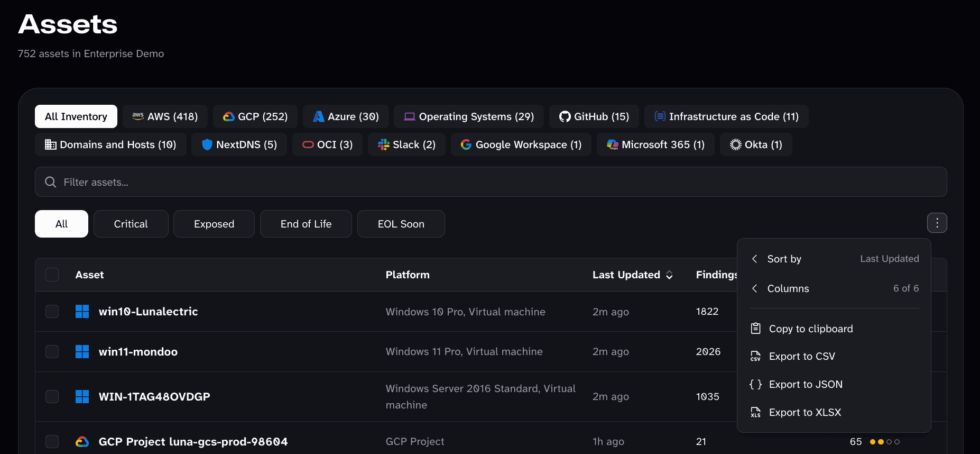This screenshot has width=980, height=454.
Task: Click the Asset column header
Action: point(89,275)
